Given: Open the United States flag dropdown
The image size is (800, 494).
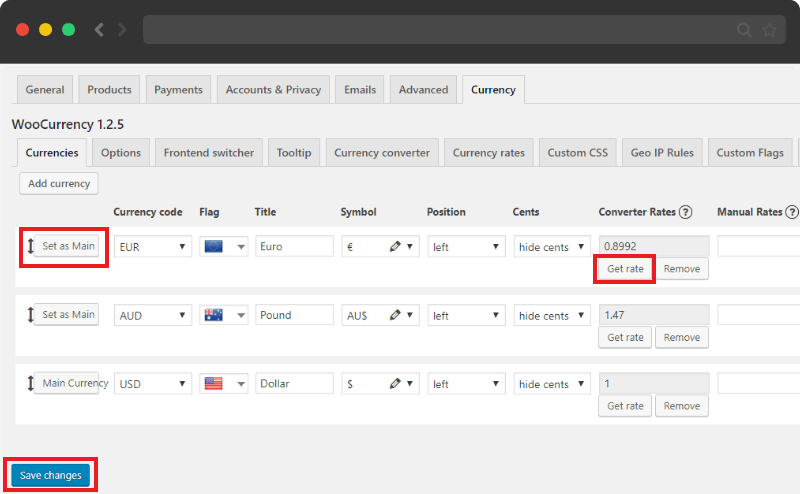Looking at the screenshot, I should [223, 384].
